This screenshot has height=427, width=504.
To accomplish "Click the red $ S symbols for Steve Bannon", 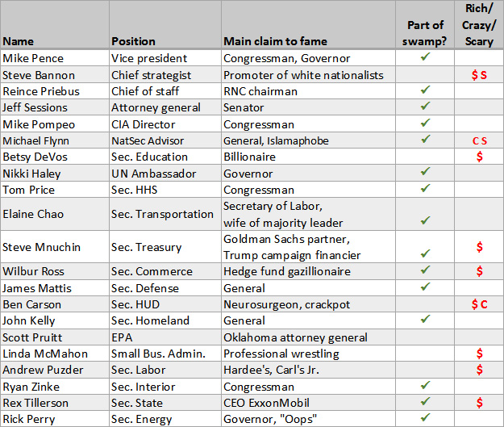I will click(x=479, y=75).
